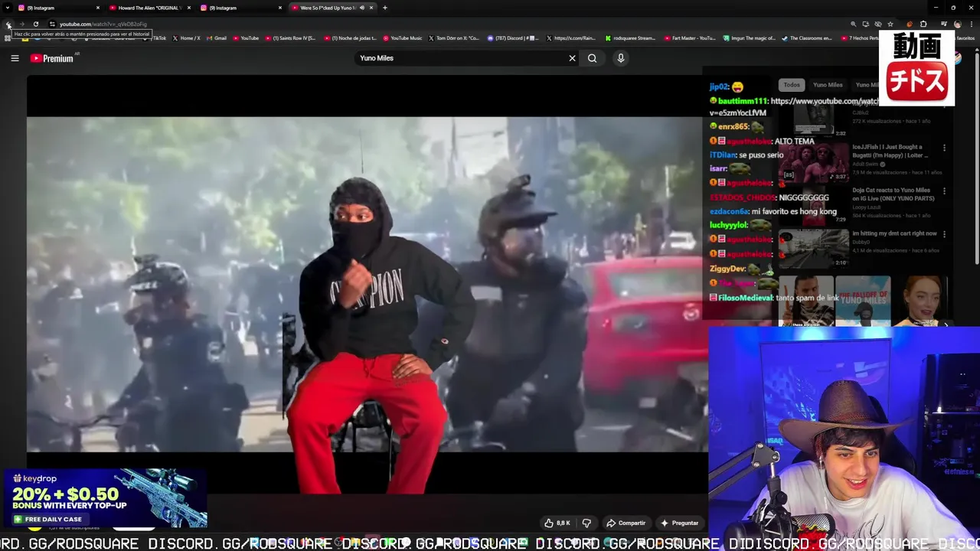Open the Chrome three-dot menu
The image size is (980, 551).
point(972,24)
